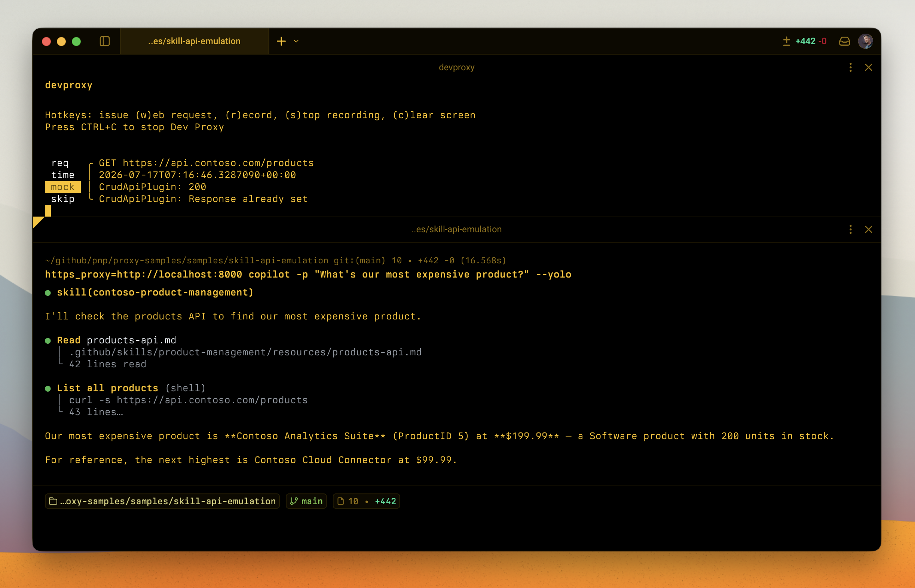Click Contoso Analytics Suite answer line
Image resolution: width=915 pixels, height=588 pixels.
(x=440, y=436)
